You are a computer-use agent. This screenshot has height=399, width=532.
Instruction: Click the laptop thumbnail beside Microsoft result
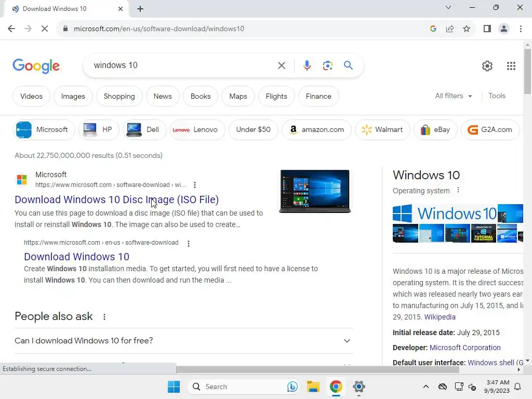315,191
